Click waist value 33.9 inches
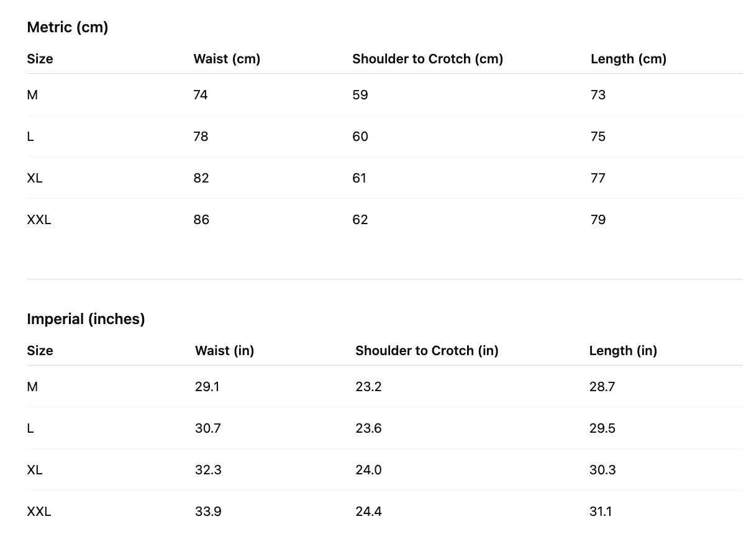The width and height of the screenshot is (754, 560). coord(208,512)
